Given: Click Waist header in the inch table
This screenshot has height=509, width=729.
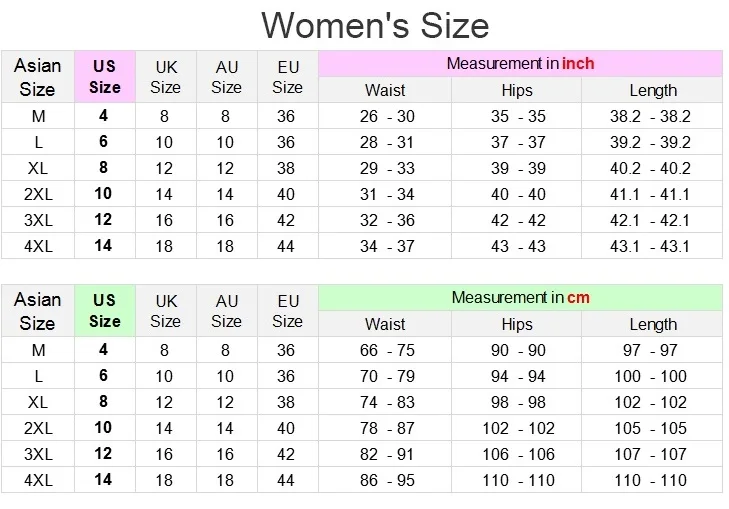Looking at the screenshot, I should (x=385, y=90).
